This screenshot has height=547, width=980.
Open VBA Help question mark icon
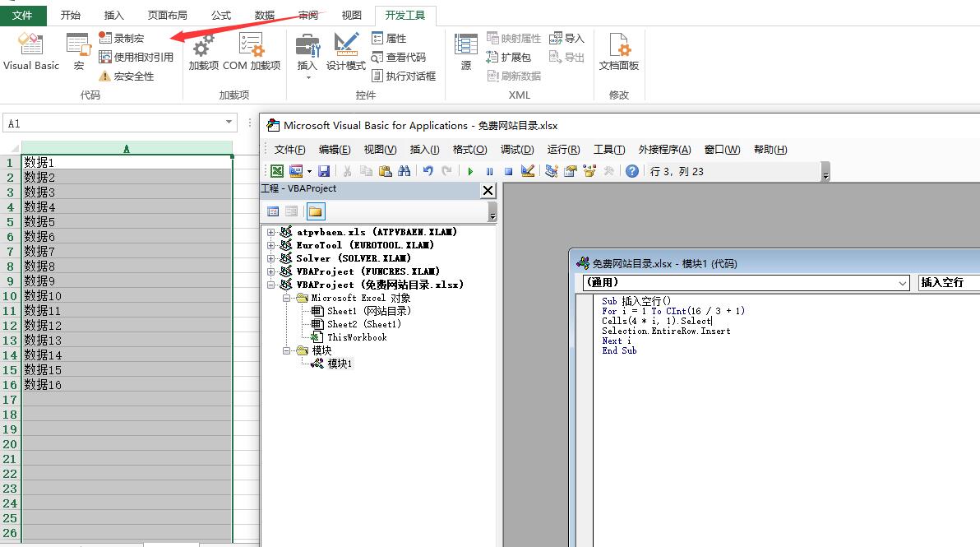tap(632, 171)
